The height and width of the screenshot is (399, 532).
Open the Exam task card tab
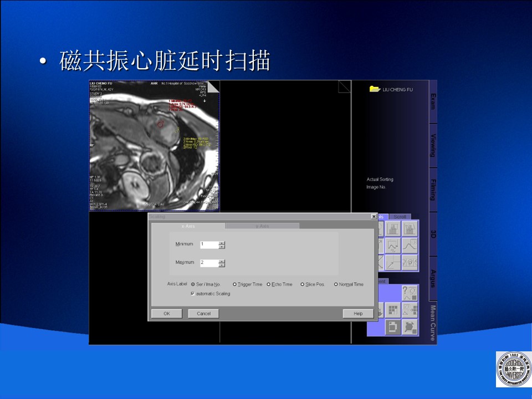tap(433, 101)
